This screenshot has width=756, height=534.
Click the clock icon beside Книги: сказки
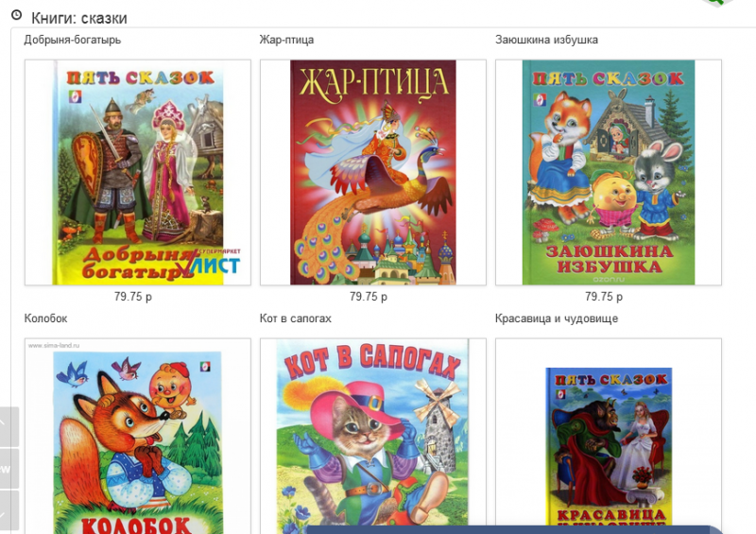point(16,15)
